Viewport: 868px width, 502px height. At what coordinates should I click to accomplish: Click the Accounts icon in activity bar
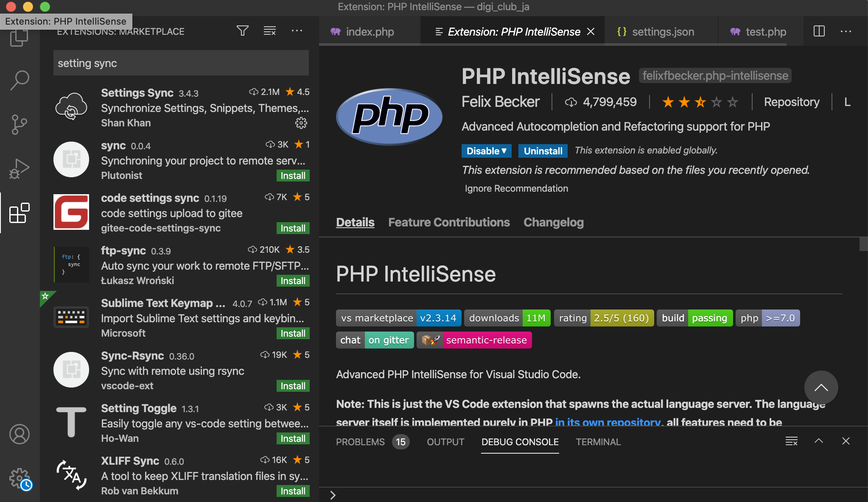[x=20, y=434]
